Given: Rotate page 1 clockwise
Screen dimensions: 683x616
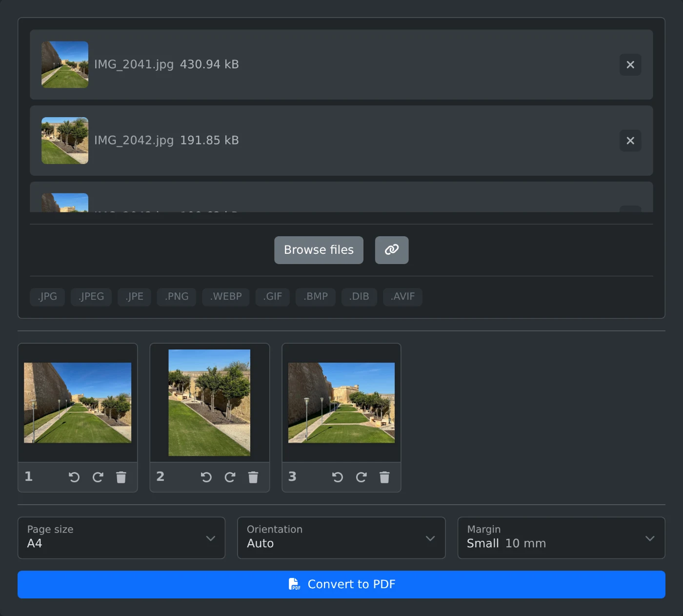Looking at the screenshot, I should (x=98, y=477).
